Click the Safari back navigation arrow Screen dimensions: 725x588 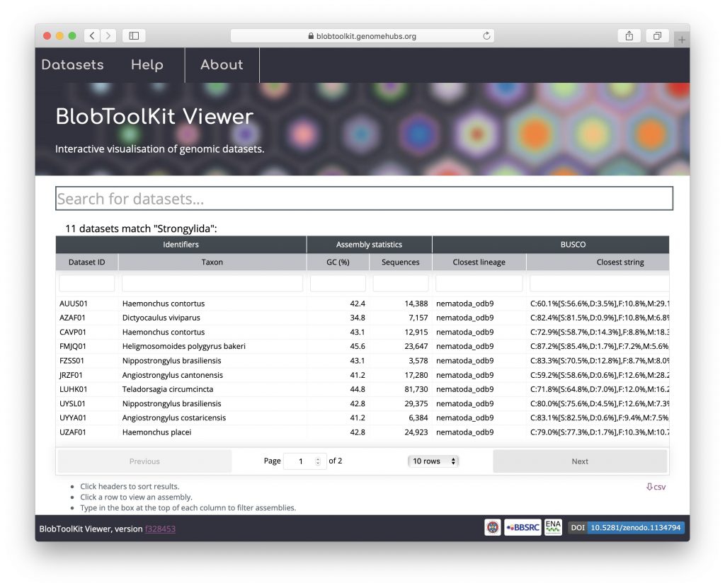point(92,36)
